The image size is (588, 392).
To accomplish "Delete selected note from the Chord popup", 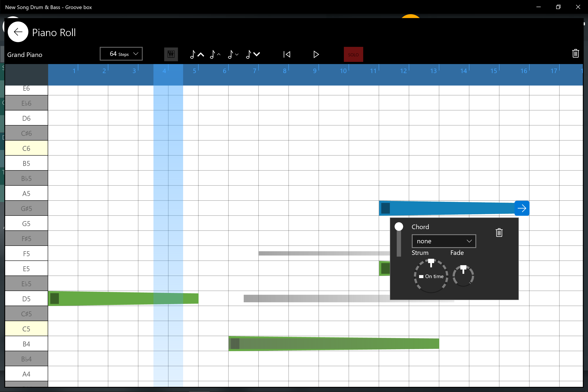I will tap(499, 233).
